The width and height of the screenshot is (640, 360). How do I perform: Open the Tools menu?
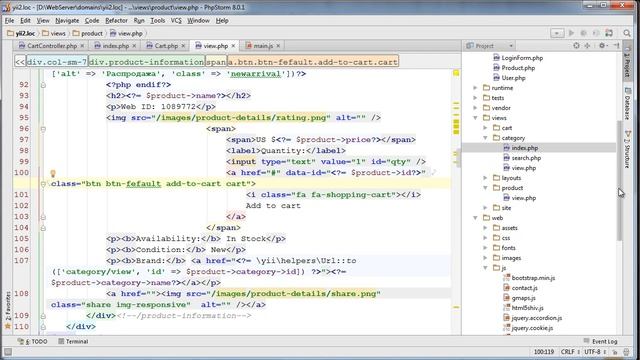coord(158,20)
